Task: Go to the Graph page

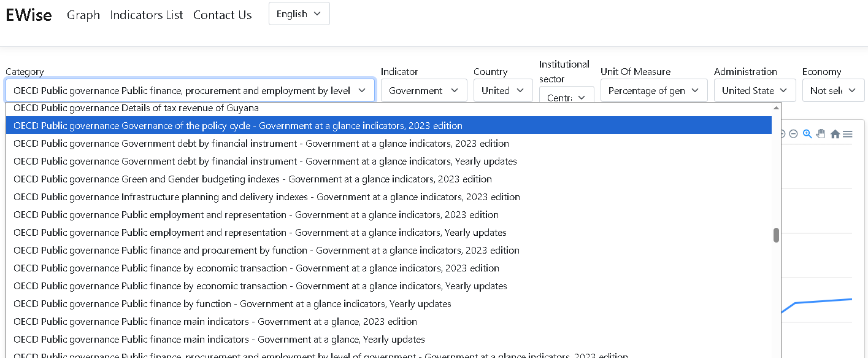Action: (x=83, y=15)
